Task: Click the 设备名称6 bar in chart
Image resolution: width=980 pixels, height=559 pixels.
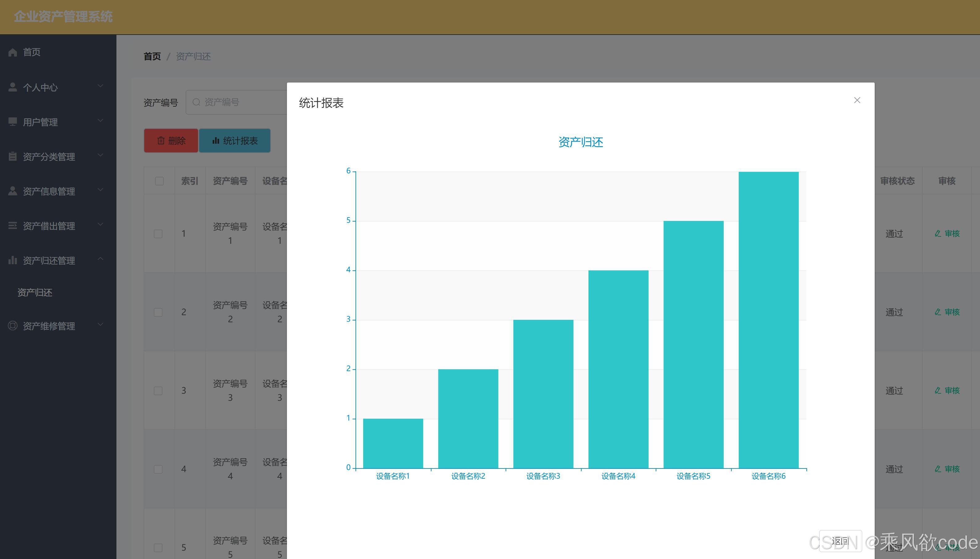Action: [768, 320]
